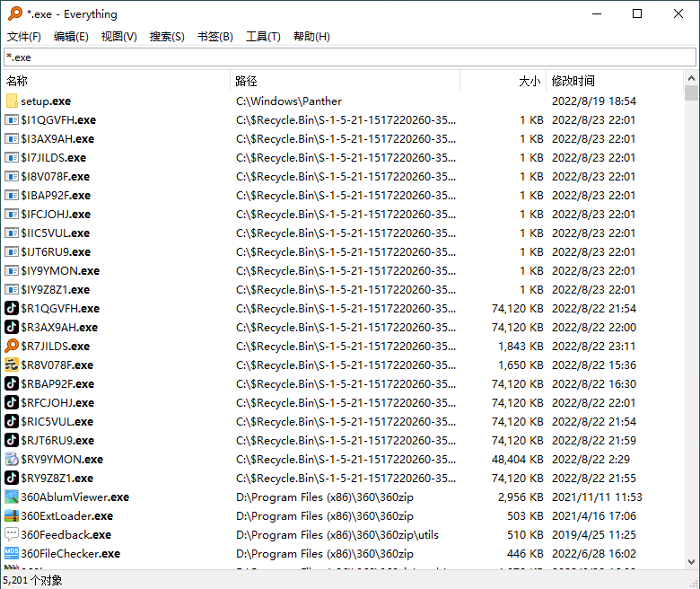Select file name setup.exe

tap(46, 101)
